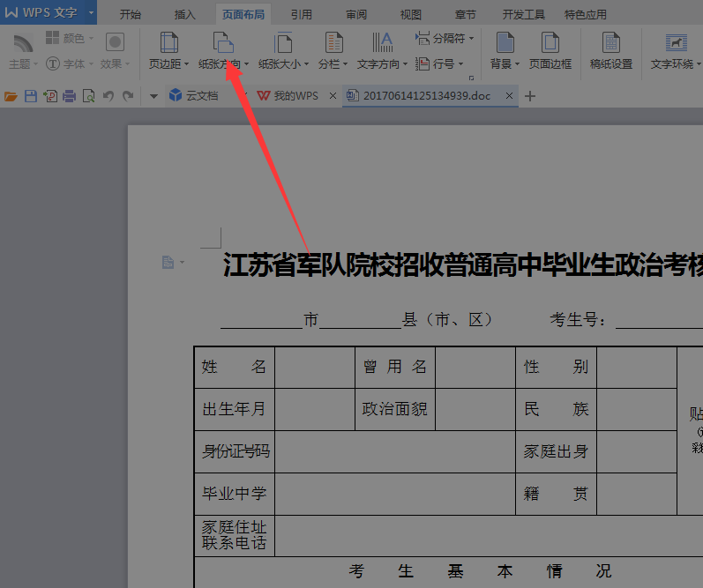Click the 籍贯 table cell
Image resolution: width=703 pixels, height=588 pixels.
pos(556,494)
